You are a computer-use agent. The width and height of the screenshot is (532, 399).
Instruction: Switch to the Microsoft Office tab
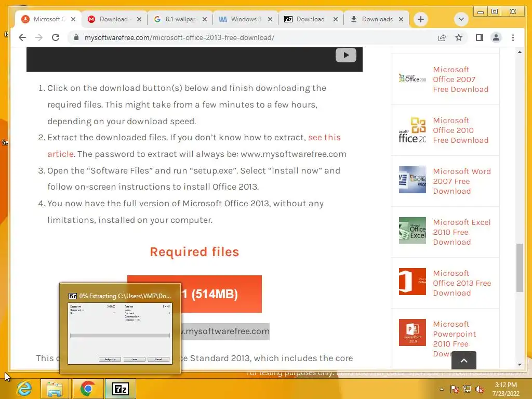point(44,19)
